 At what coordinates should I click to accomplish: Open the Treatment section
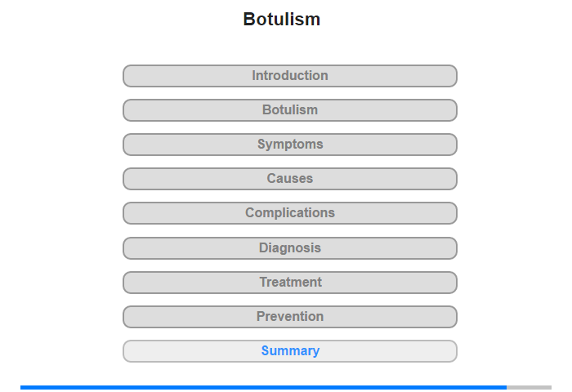289,283
